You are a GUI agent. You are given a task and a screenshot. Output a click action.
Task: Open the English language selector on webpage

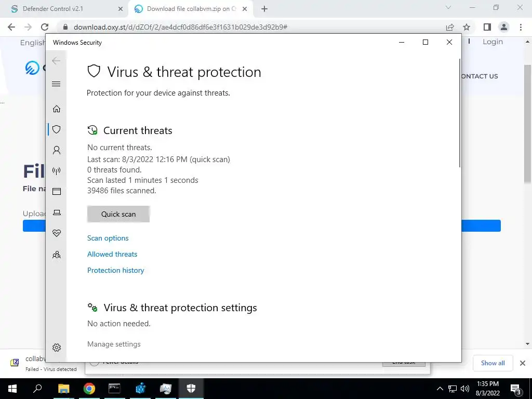pyautogui.click(x=33, y=43)
